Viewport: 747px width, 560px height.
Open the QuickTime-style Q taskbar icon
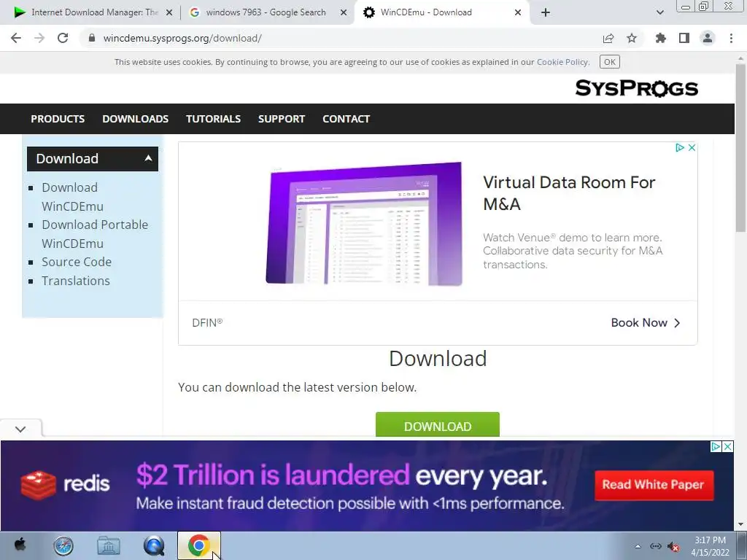154,545
